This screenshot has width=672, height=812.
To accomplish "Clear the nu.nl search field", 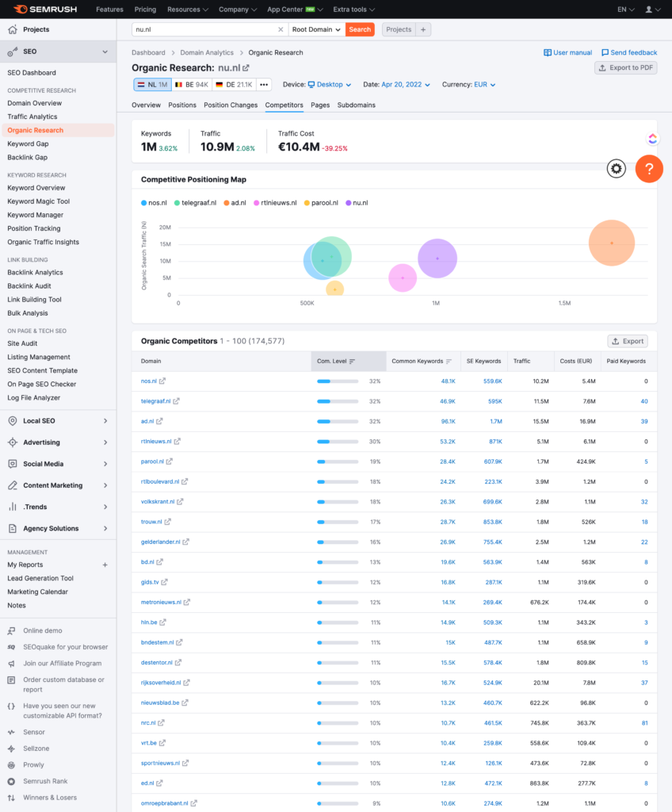I will point(281,29).
